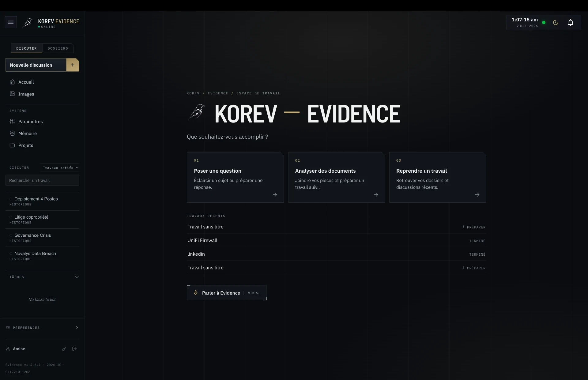Expand the Préférences chevron
This screenshot has height=380, width=588.
pyautogui.click(x=77, y=328)
